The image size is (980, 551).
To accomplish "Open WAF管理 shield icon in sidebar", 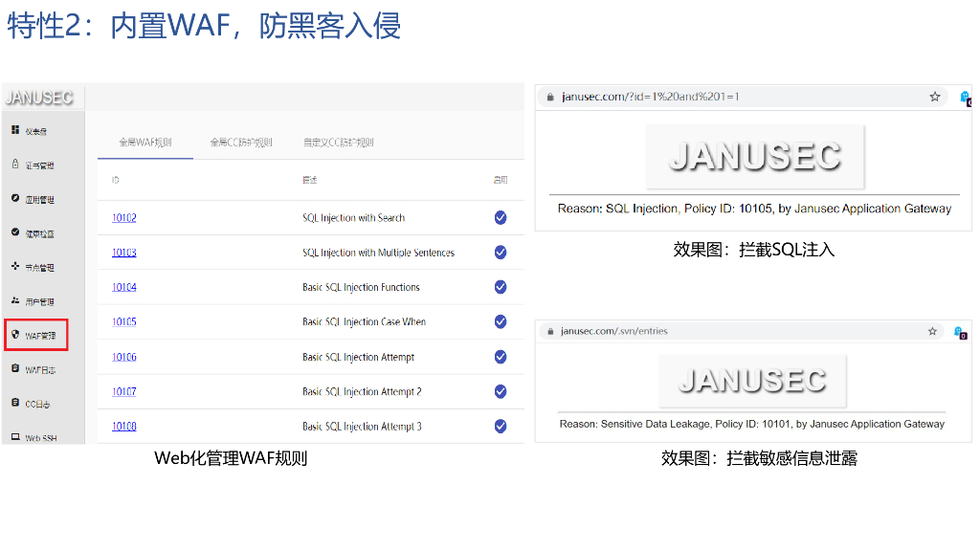I will (15, 336).
